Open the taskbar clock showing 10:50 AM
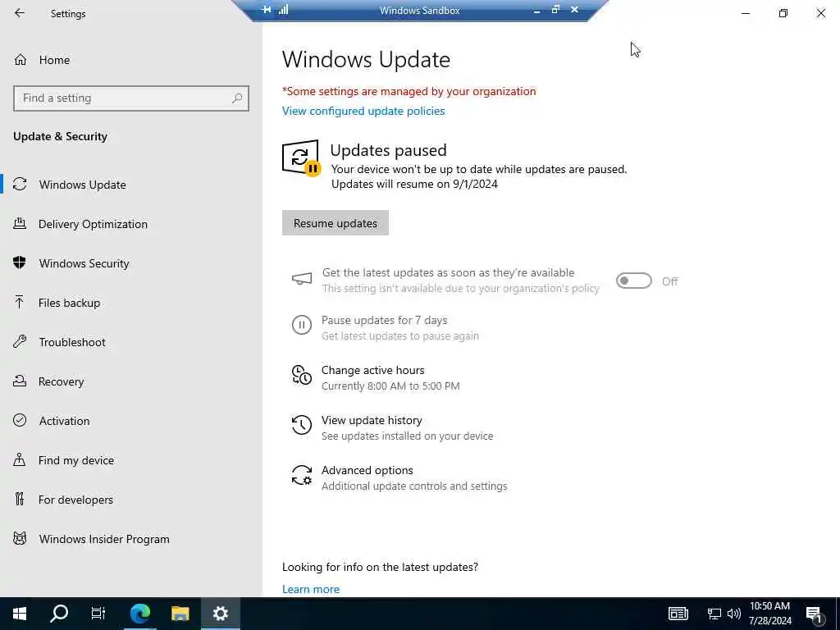Viewport: 840px width, 630px height. 769,614
